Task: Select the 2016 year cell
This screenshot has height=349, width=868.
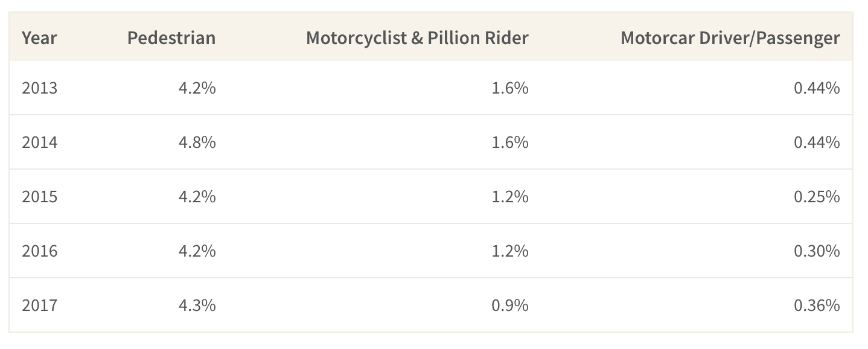Action: tap(40, 251)
